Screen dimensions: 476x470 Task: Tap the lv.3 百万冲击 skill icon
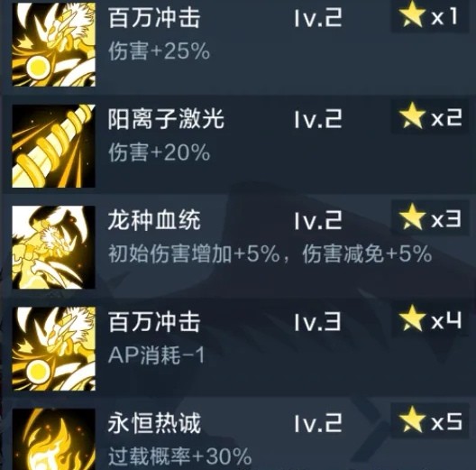[x=54, y=349]
